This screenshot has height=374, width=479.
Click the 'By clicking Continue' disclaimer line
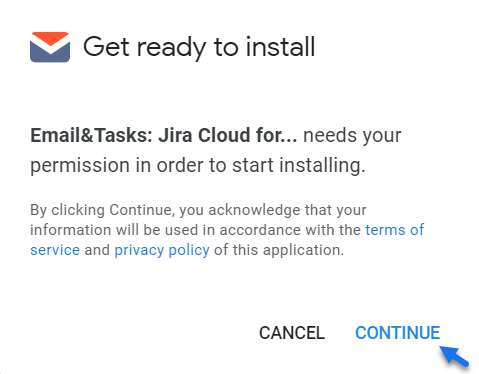[x=198, y=210]
